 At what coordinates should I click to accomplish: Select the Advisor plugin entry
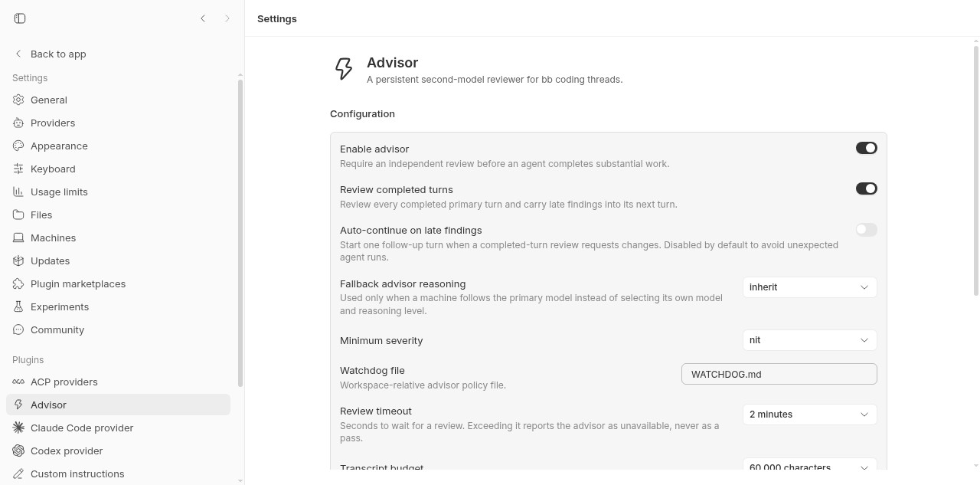118,405
